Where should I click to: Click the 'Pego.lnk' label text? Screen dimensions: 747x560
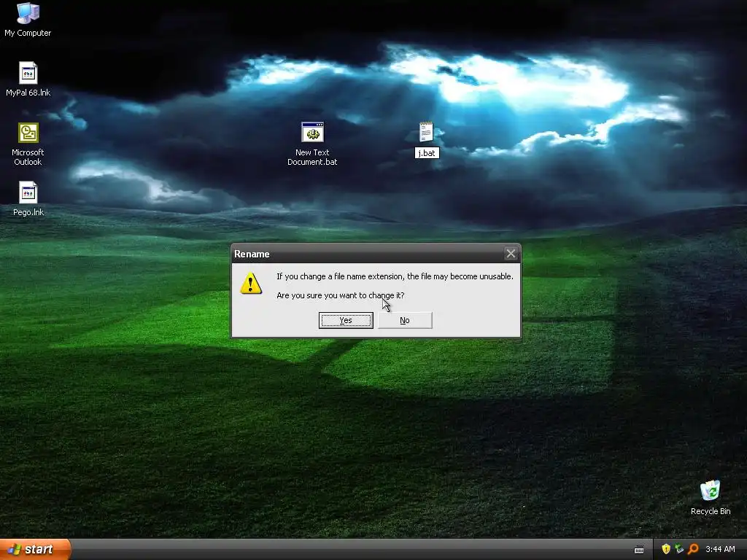(x=28, y=212)
